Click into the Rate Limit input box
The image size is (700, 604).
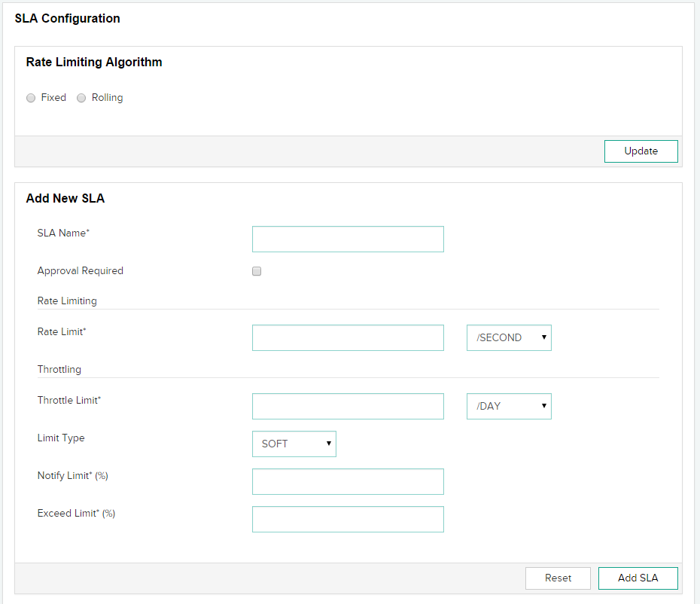click(348, 338)
